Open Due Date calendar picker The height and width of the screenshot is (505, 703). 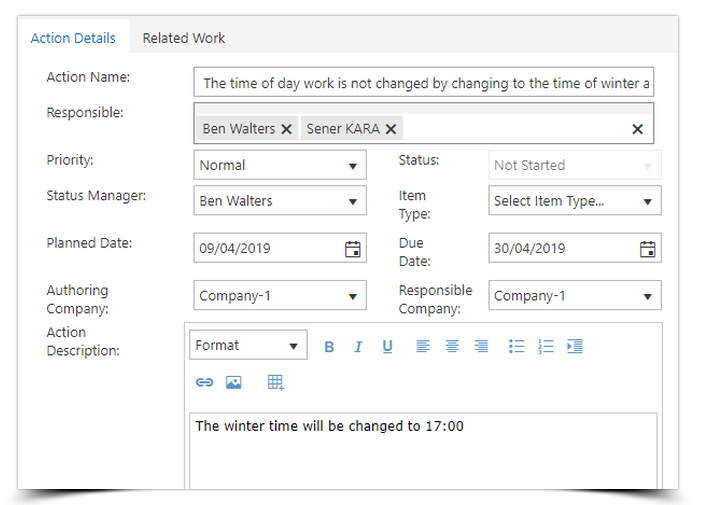pyautogui.click(x=647, y=249)
